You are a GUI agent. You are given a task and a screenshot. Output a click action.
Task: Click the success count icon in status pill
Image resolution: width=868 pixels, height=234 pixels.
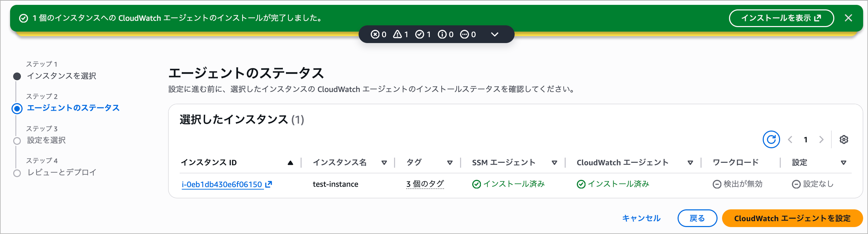point(420,34)
